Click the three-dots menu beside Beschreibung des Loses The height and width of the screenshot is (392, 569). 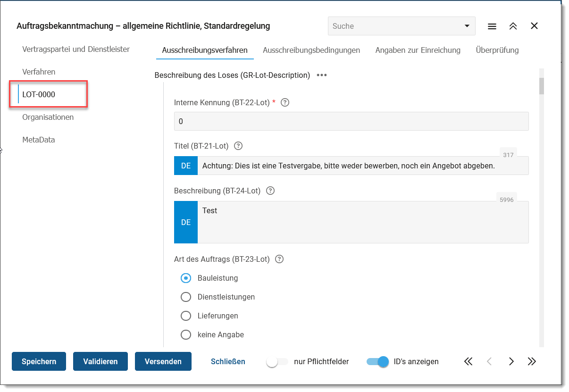pos(322,75)
